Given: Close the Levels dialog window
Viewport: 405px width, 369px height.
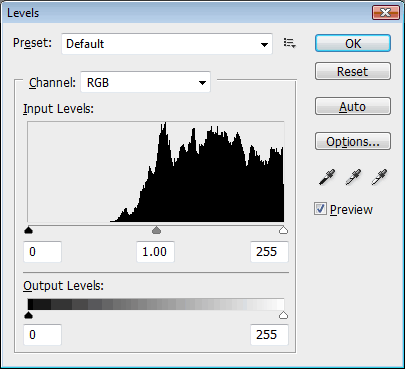Looking at the screenshot, I should (386, 13).
